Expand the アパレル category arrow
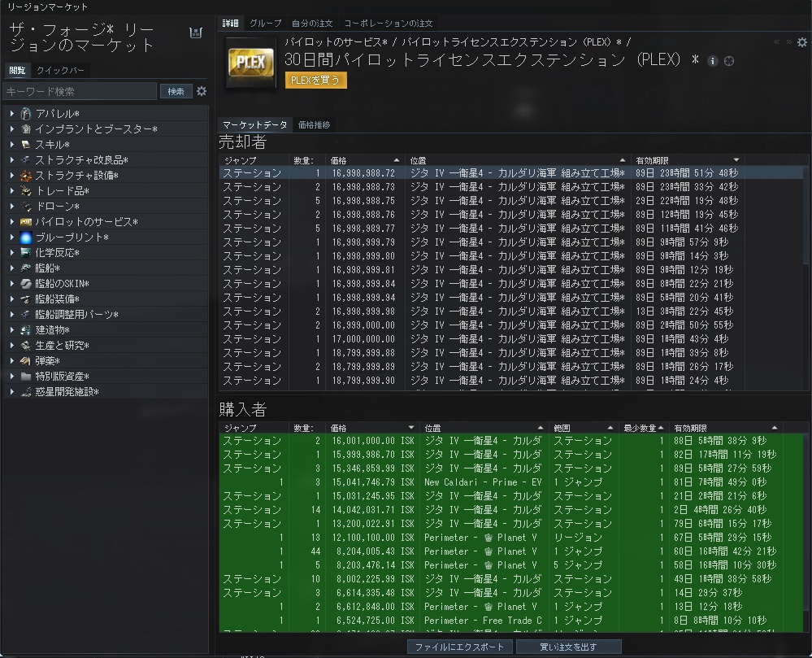The image size is (812, 658). click(12, 114)
